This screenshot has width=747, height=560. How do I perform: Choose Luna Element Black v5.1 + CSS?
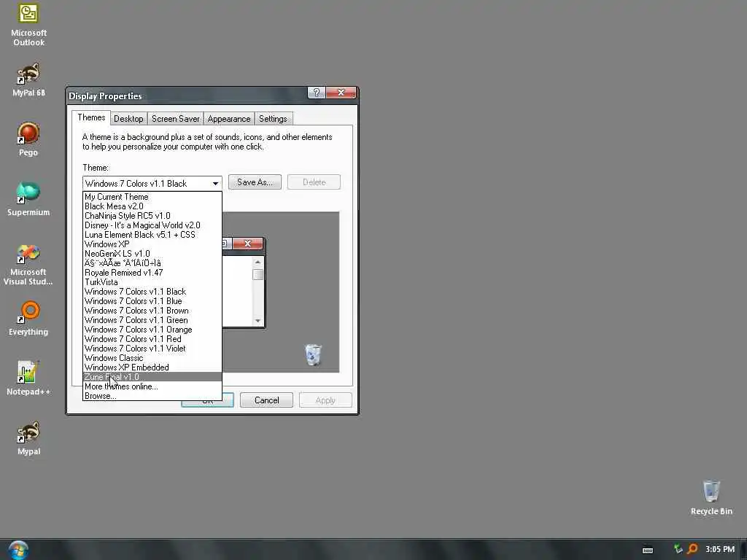[152, 235]
